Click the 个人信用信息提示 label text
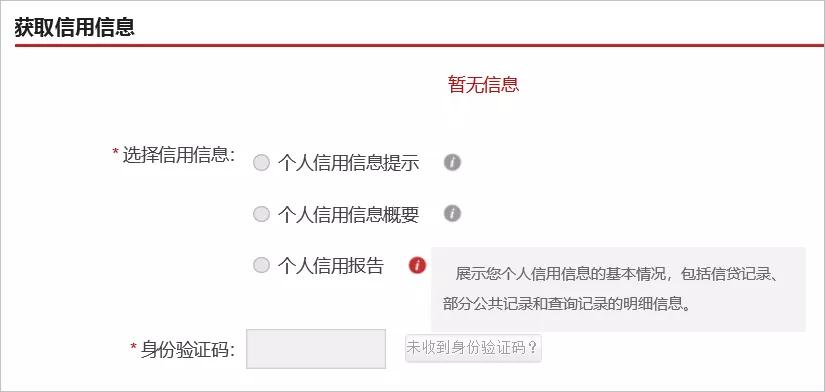825x392 pixels. pos(349,163)
